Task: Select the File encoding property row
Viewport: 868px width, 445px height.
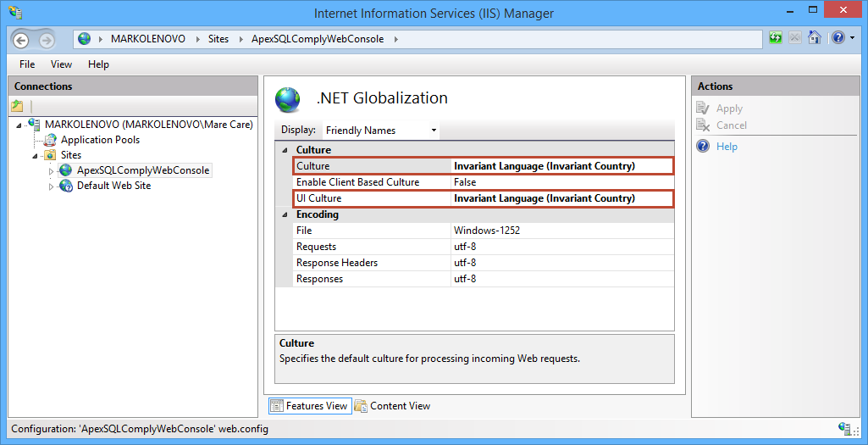Action: click(484, 230)
